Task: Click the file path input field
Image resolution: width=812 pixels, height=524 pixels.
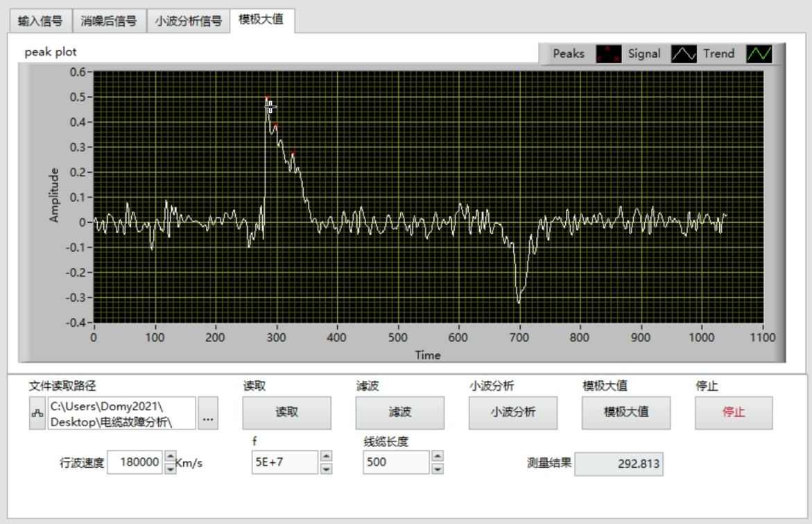Action: coord(122,413)
